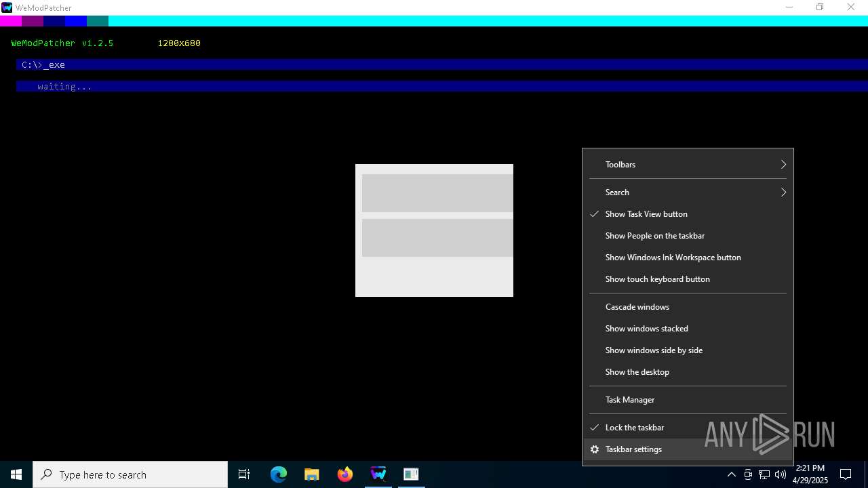The width and height of the screenshot is (868, 488).
Task: Open Task View from the taskbar
Action: (x=244, y=474)
